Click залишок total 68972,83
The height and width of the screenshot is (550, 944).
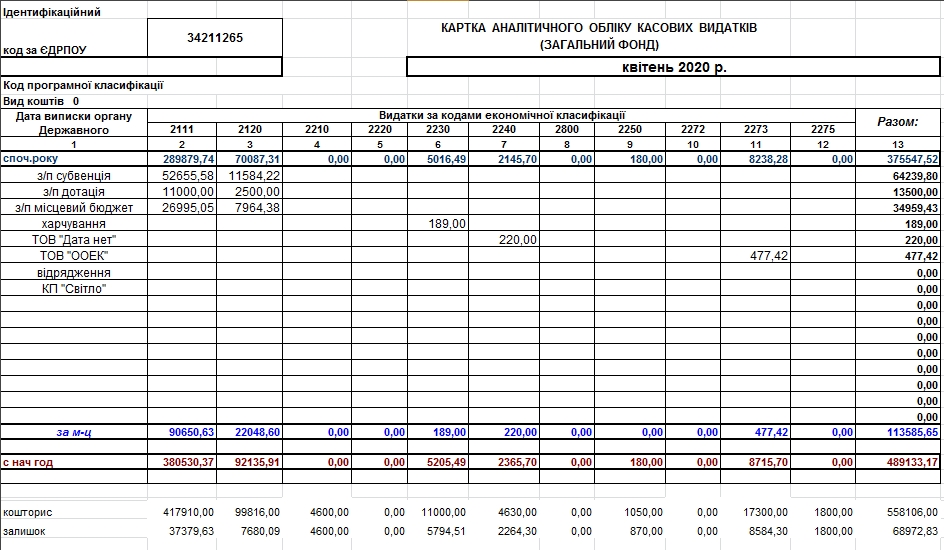[x=915, y=531]
